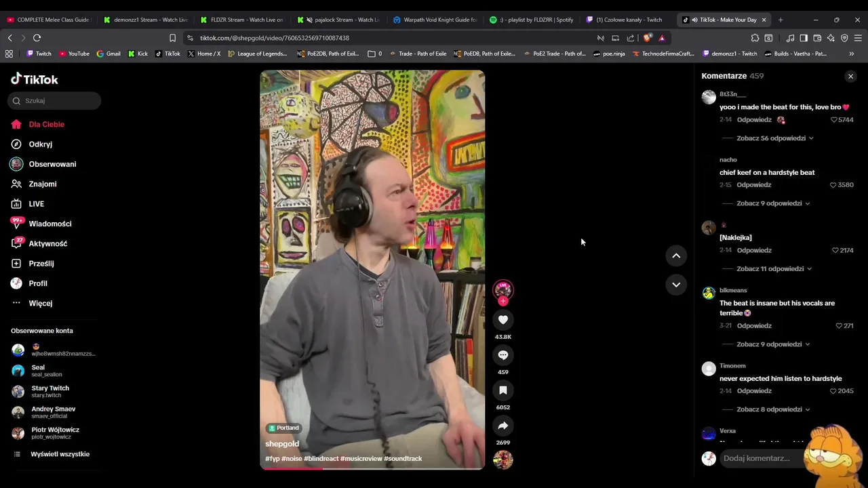Expand Zobacz 11 odpowiedzi replies
This screenshot has height=488, width=868.
coord(774,268)
